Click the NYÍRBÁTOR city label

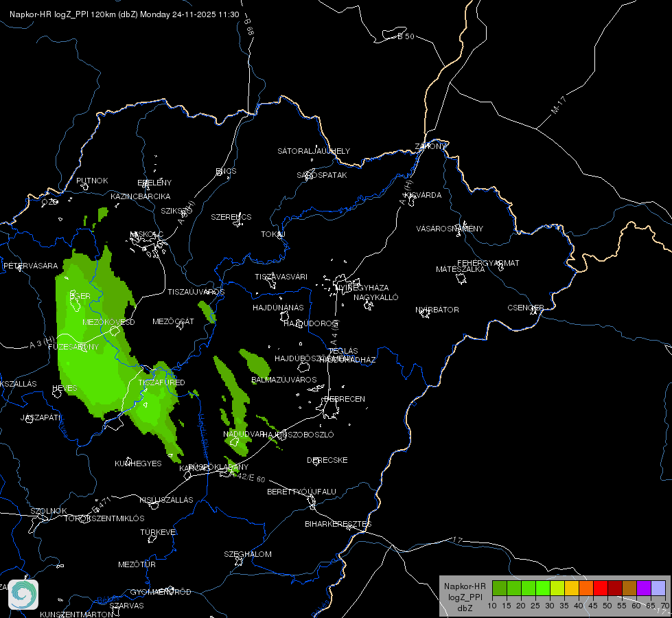point(437,310)
